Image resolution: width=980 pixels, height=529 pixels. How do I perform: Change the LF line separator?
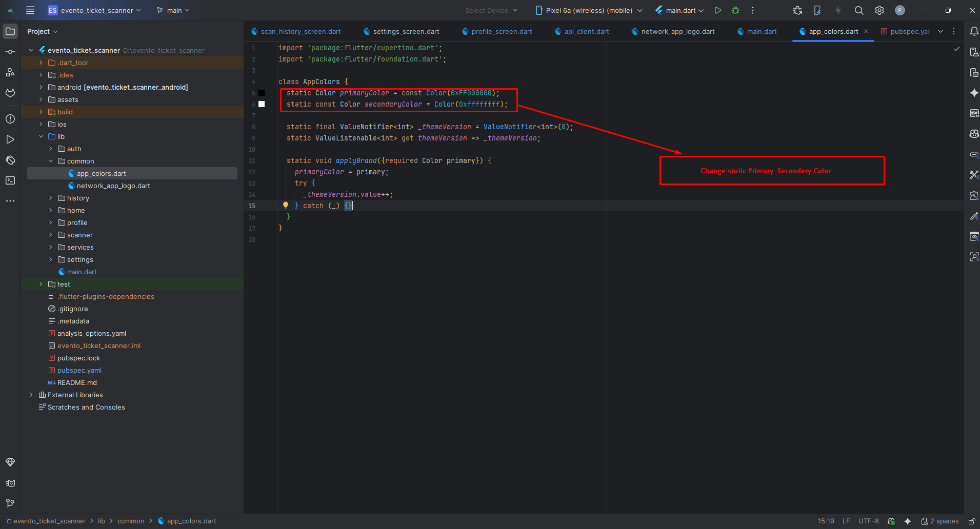tap(846, 521)
